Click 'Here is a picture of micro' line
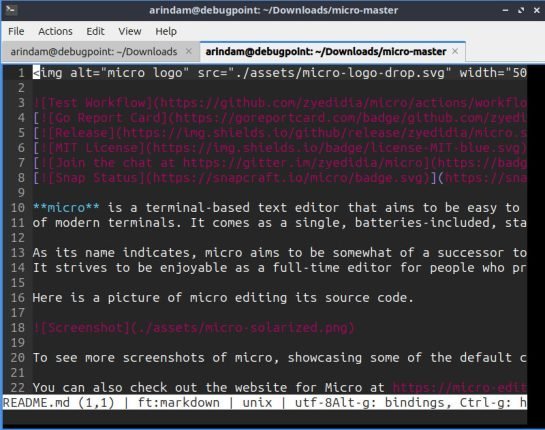Screen dimensions: 545x430 click(223, 298)
